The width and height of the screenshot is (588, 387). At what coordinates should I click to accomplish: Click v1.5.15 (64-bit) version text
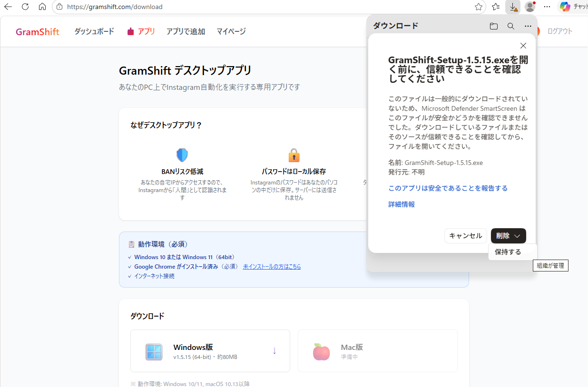point(192,357)
